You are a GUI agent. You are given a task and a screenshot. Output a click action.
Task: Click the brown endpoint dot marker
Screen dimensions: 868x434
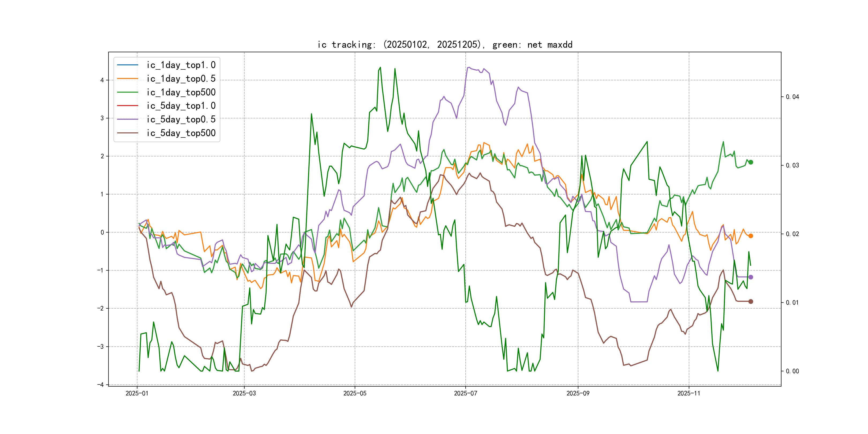[x=750, y=302]
